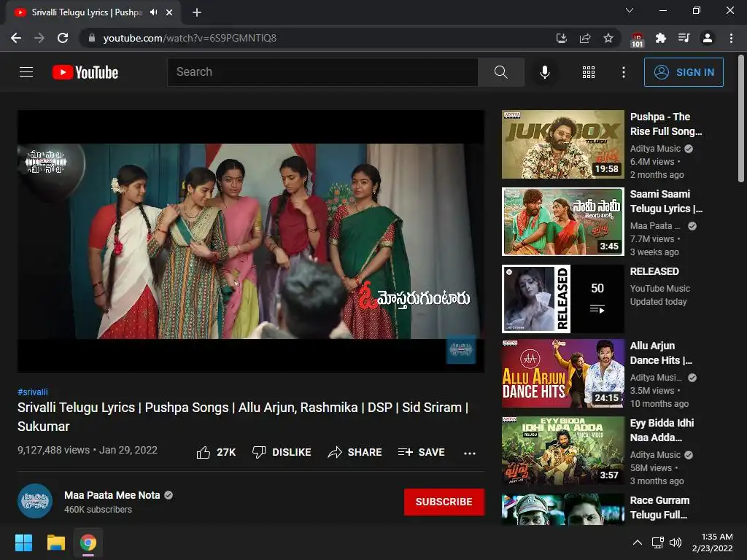
Task: Save video to a playlist
Action: [422, 452]
